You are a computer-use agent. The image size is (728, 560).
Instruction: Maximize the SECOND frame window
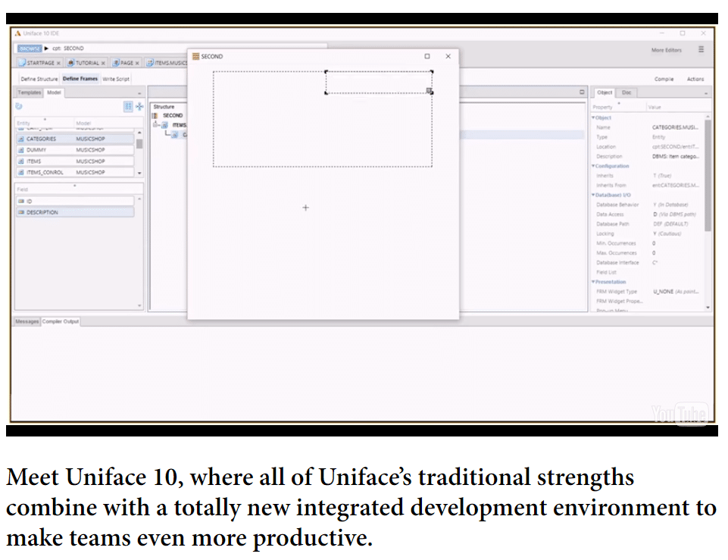pos(427,56)
